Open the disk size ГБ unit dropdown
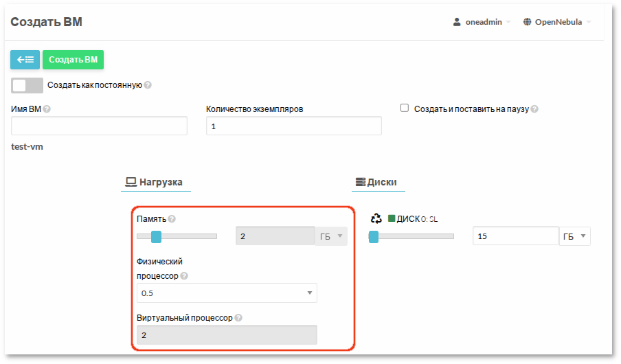The height and width of the screenshot is (364, 621). (x=575, y=236)
